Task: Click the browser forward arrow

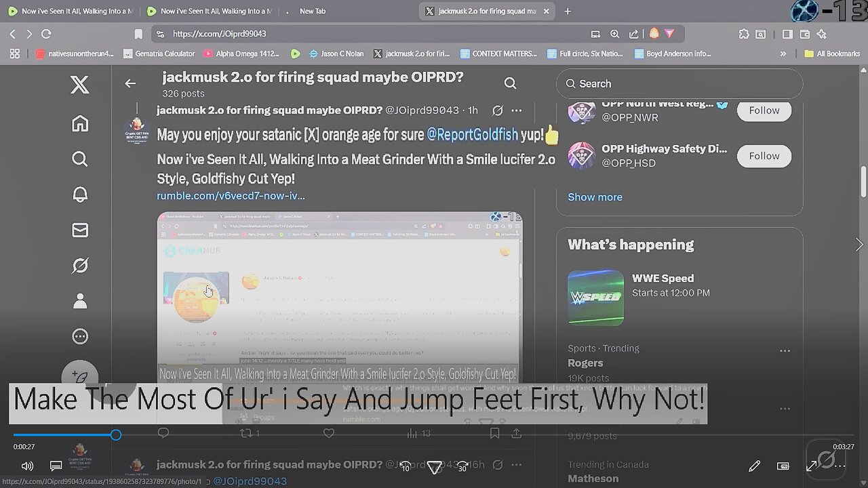Action: point(29,34)
